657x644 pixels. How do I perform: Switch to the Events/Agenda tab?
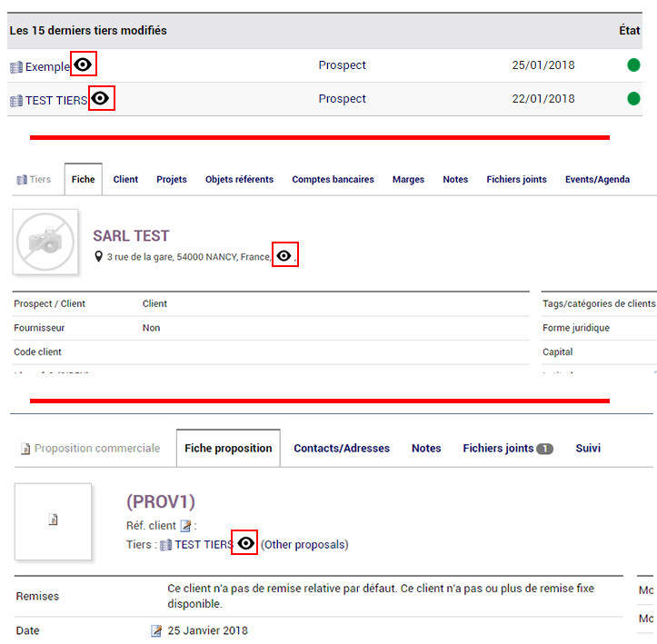click(x=597, y=179)
